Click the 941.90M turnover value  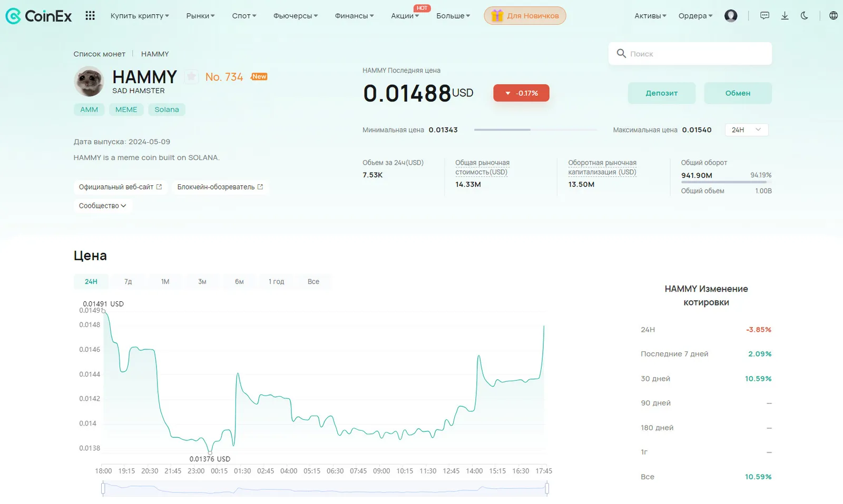pos(697,175)
